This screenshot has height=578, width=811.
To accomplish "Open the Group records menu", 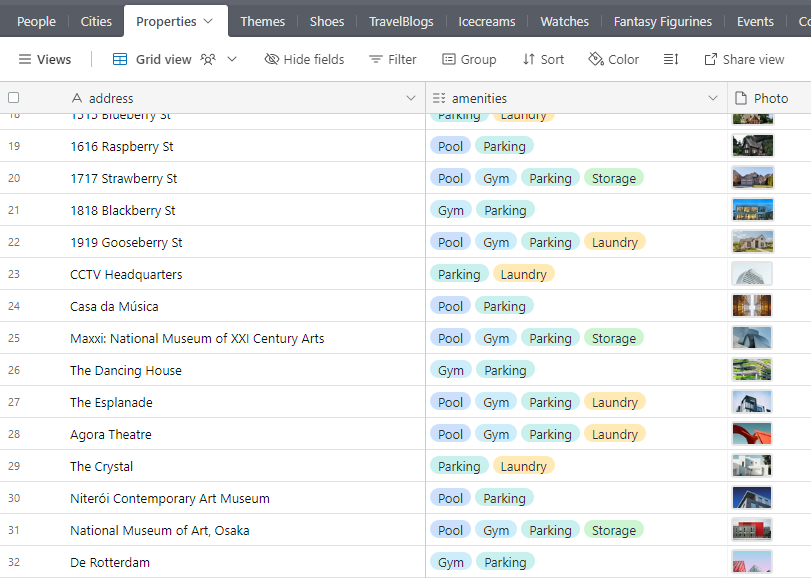I will (x=469, y=59).
